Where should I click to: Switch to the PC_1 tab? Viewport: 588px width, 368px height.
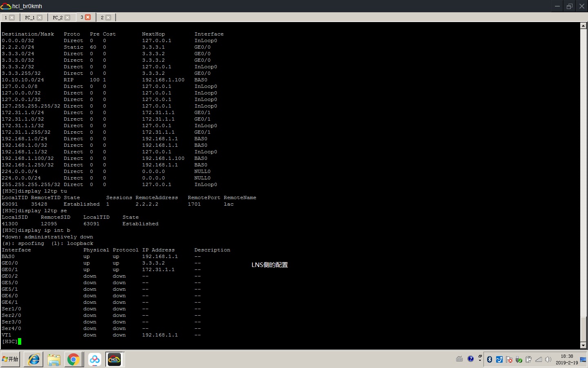(x=33, y=17)
